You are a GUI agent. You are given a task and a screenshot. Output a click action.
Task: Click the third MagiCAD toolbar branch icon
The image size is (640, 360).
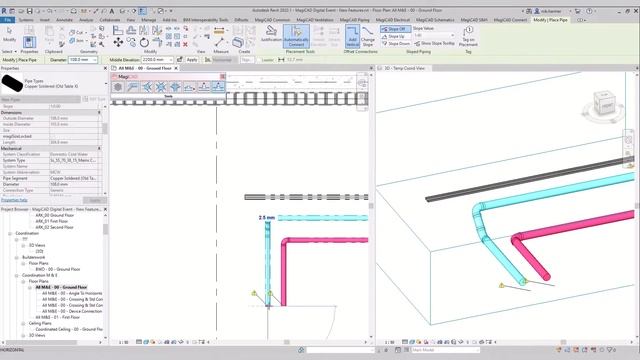[147, 87]
